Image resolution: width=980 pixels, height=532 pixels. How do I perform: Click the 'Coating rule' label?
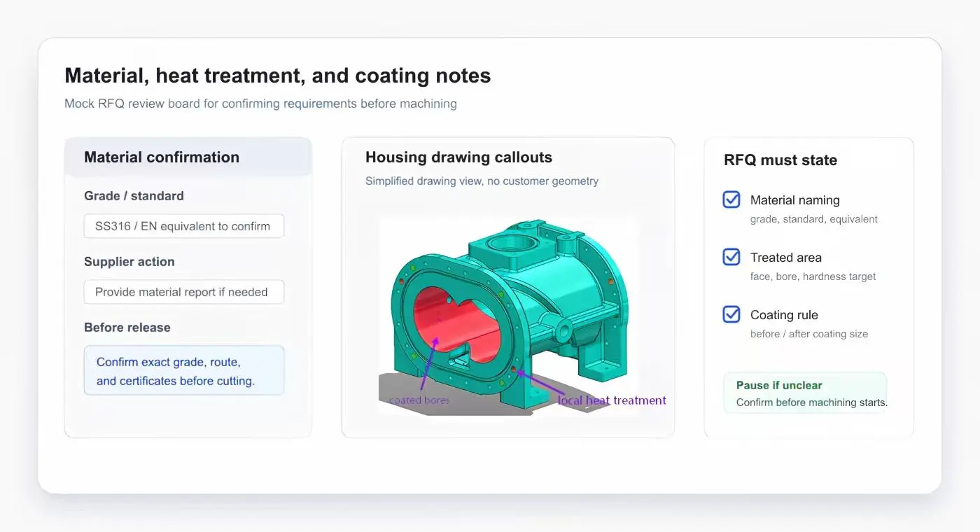[784, 315]
